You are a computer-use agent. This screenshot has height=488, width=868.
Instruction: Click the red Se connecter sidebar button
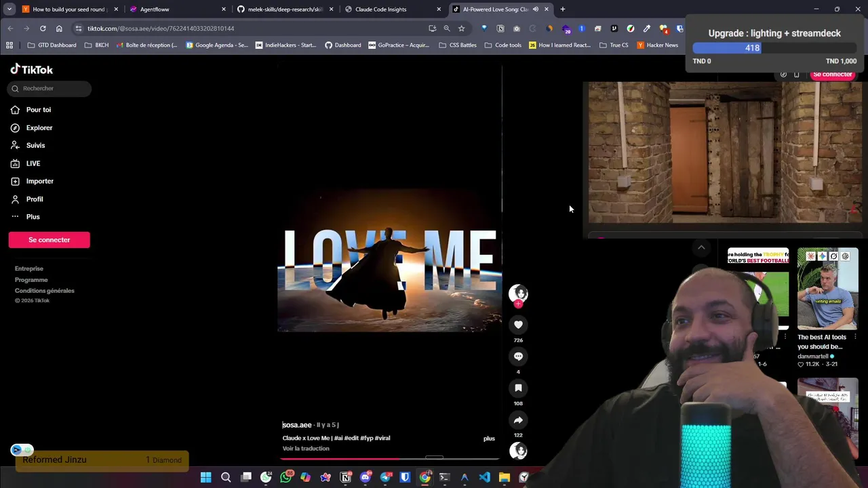(x=49, y=240)
